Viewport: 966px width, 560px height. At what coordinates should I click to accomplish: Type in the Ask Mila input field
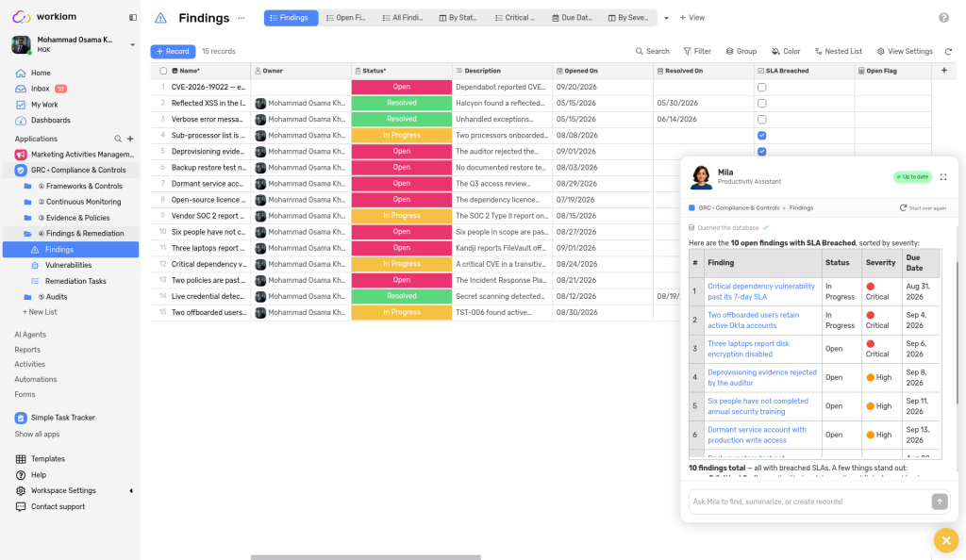point(808,502)
